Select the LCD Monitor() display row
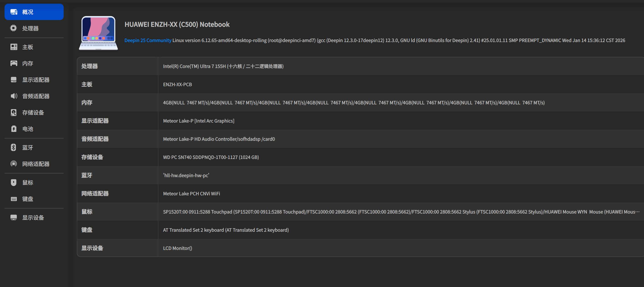The width and height of the screenshot is (644, 287). 177,248
